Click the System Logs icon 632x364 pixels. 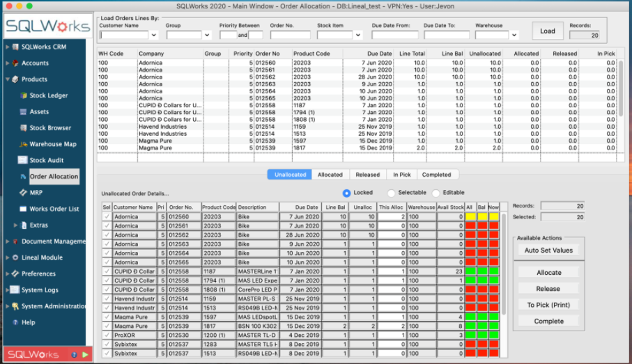(15, 290)
